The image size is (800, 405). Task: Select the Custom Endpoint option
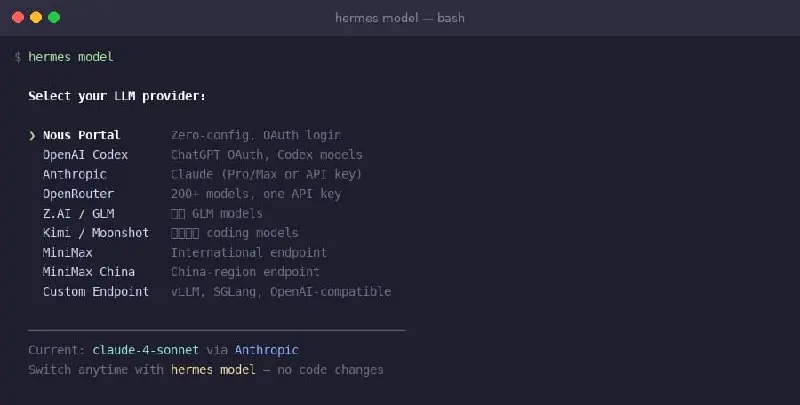tap(96, 292)
